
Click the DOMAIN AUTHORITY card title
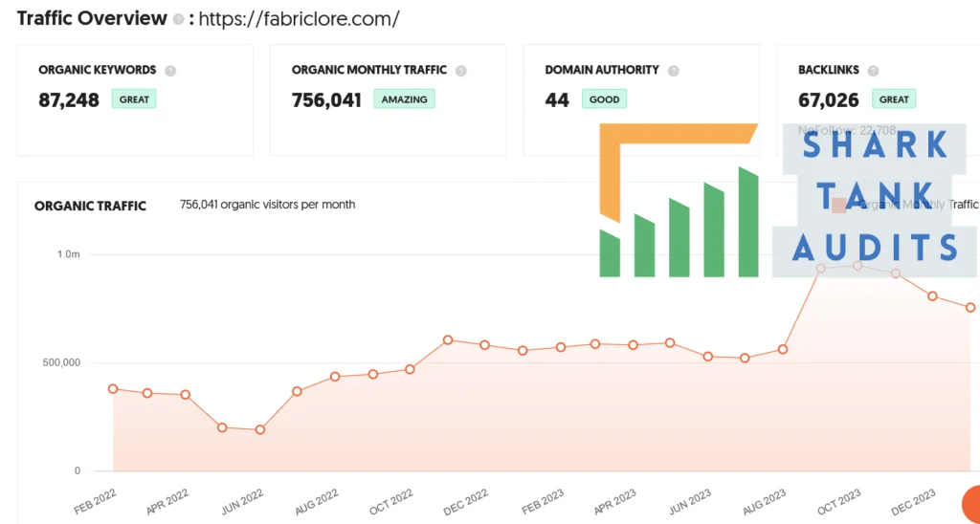602,70
